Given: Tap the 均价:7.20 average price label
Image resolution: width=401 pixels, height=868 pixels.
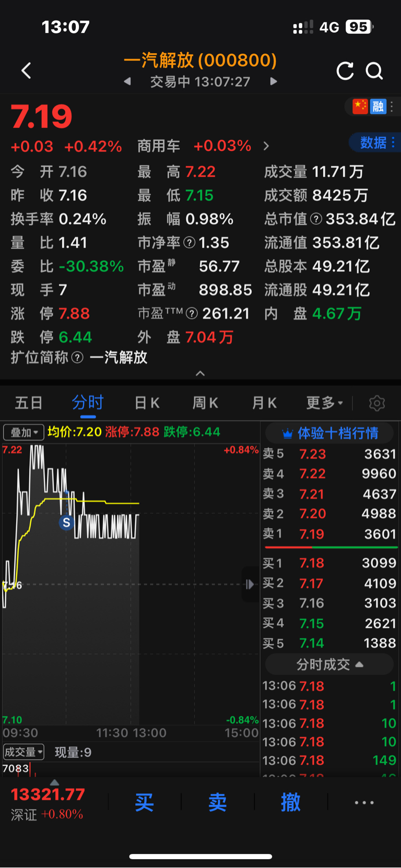Looking at the screenshot, I should 75,432.
